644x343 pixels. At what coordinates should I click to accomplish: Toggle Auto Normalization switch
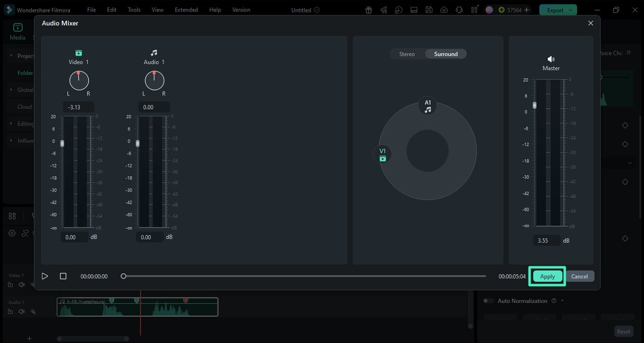[x=488, y=301]
